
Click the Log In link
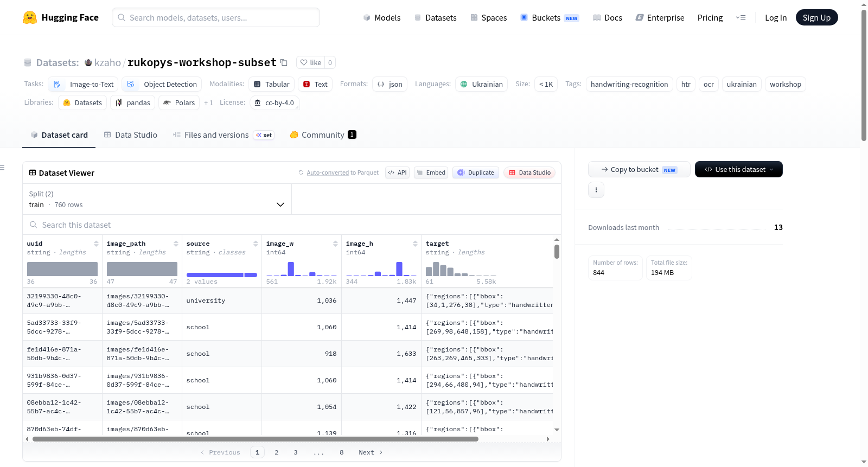776,17
